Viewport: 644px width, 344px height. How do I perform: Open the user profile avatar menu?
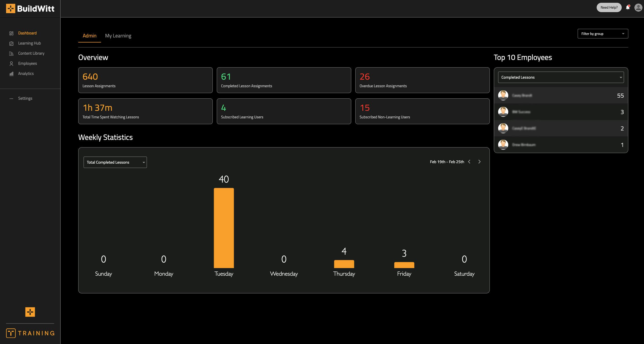click(638, 7)
